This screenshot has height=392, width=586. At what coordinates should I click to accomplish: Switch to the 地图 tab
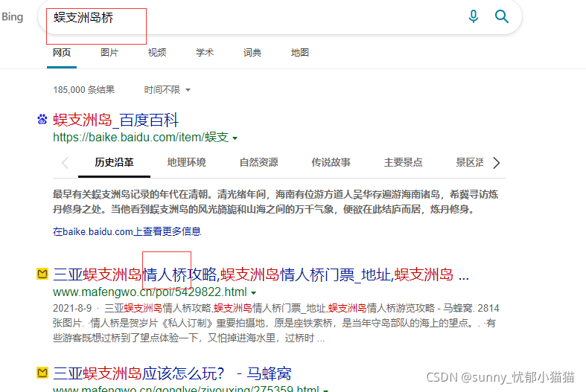pos(300,53)
